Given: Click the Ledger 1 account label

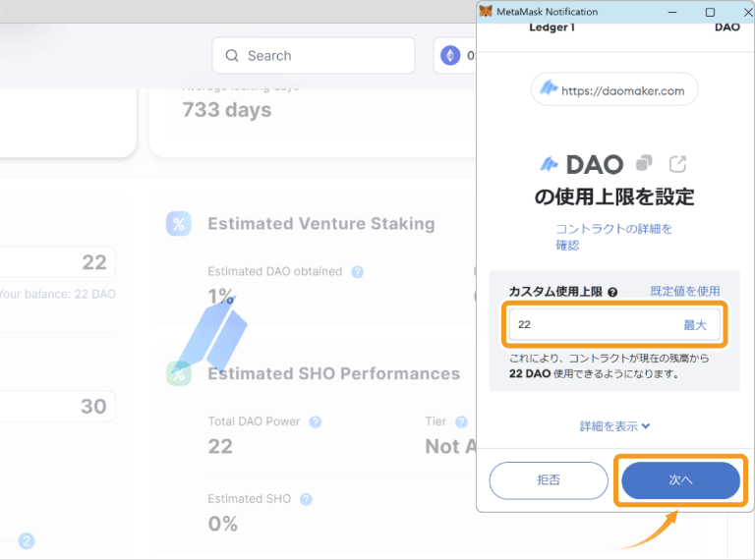Looking at the screenshot, I should pos(552,28).
